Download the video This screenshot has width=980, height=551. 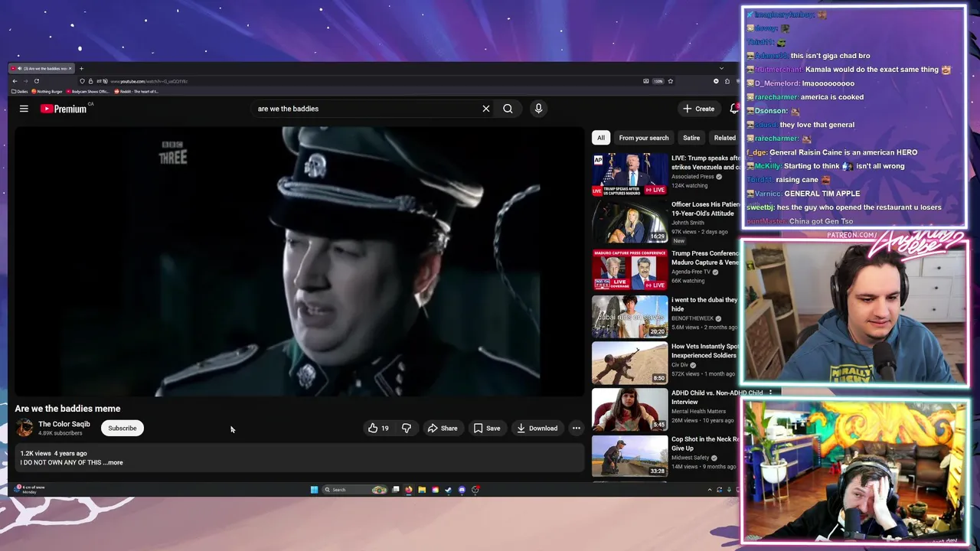(x=537, y=429)
